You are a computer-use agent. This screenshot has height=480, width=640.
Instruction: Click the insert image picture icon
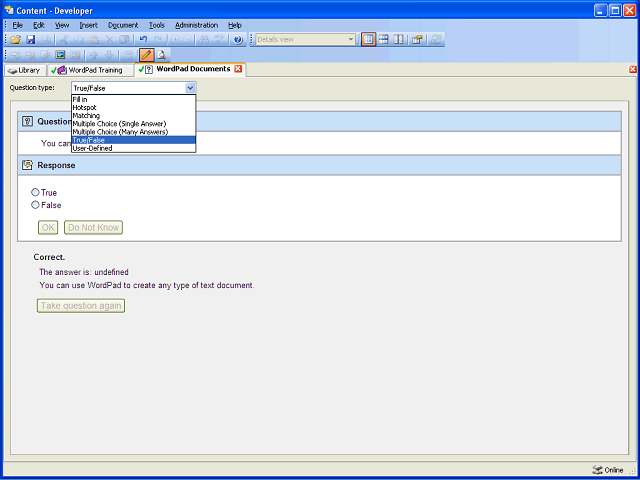point(60,55)
